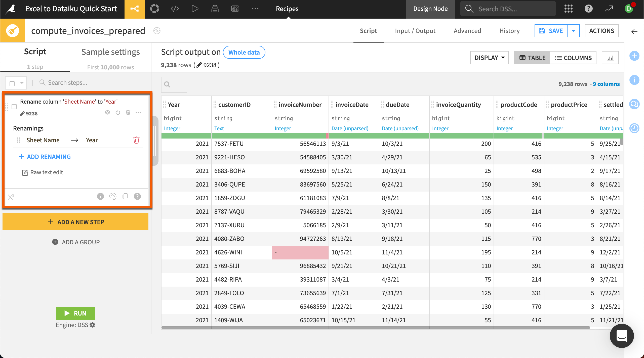
Task: Open the DISPLAY dropdown
Action: click(x=489, y=58)
